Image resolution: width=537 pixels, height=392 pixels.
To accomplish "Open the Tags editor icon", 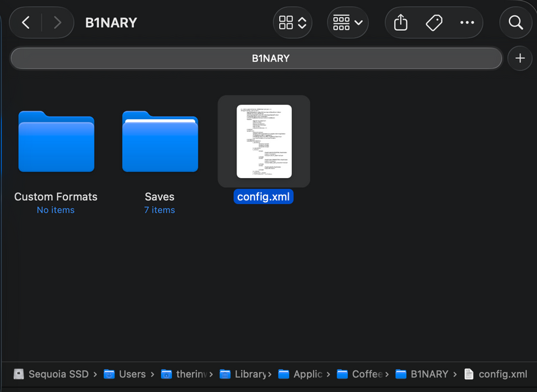I will 434,23.
